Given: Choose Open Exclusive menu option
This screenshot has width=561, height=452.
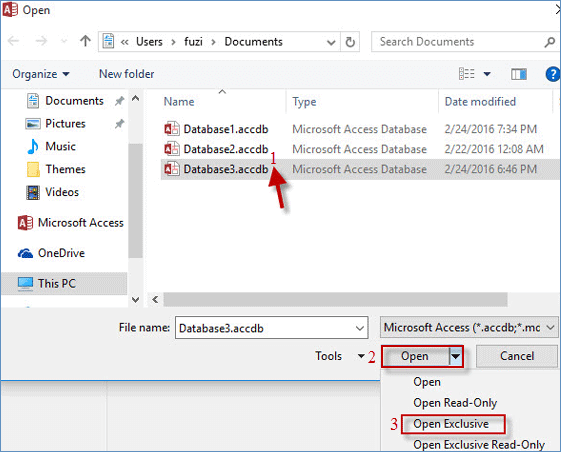Looking at the screenshot, I should click(x=451, y=424).
